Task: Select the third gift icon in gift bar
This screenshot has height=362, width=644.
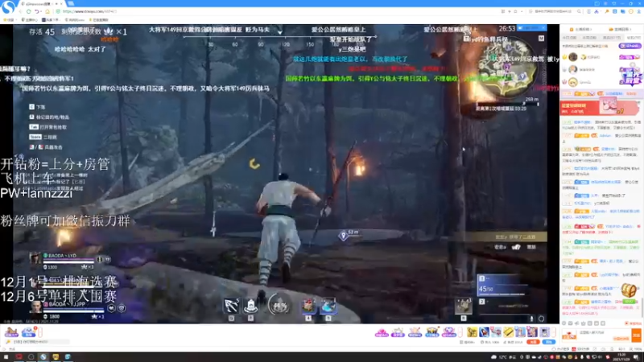Action: [415, 332]
